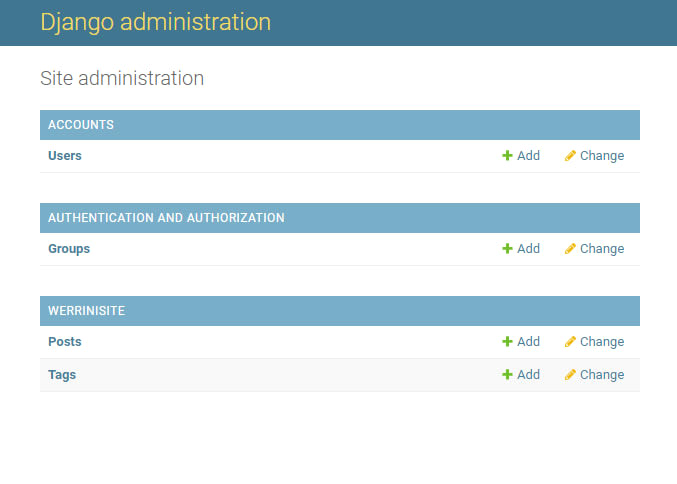Select the Change text link for Groups
The image size is (677, 484).
pos(602,249)
